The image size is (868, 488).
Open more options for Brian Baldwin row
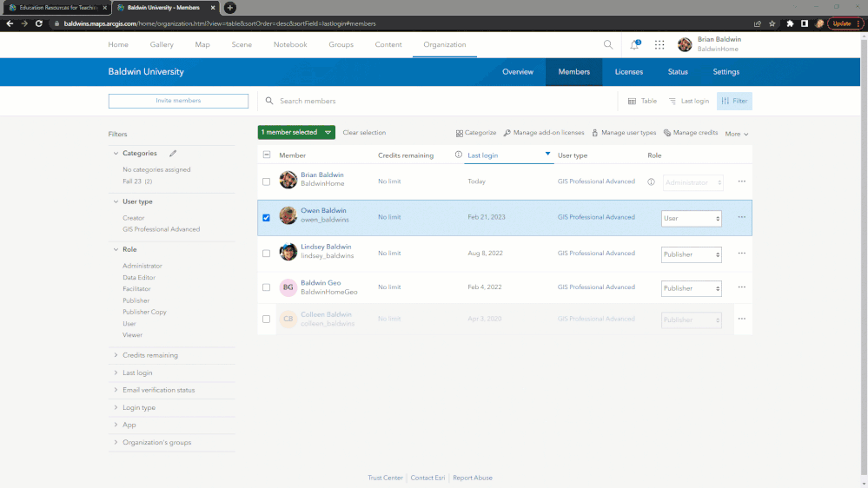[742, 181]
